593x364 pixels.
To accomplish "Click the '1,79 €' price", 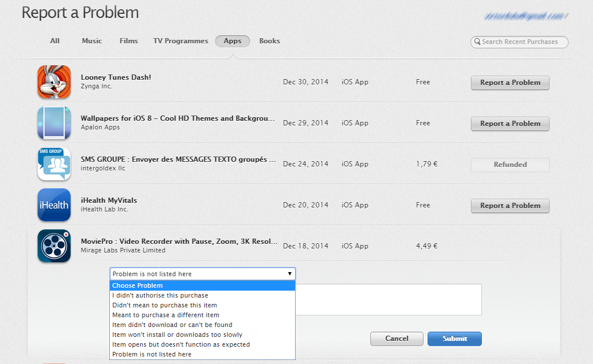I will pos(426,164).
